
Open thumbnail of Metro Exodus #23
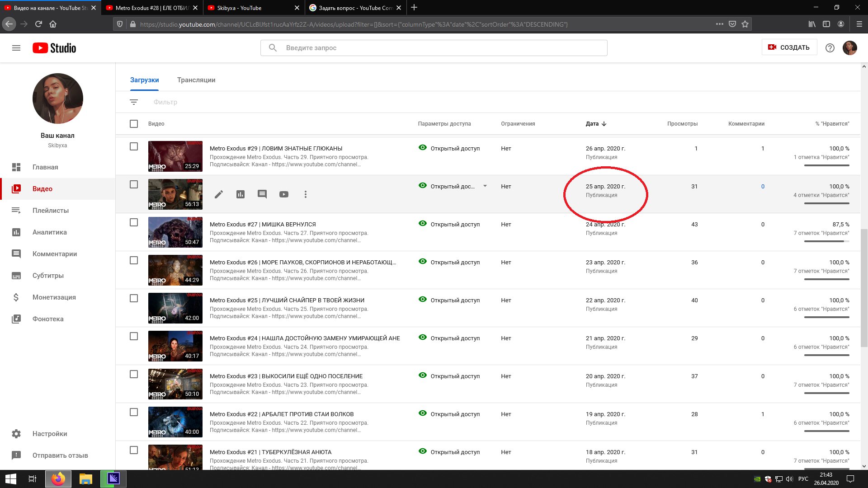[175, 384]
